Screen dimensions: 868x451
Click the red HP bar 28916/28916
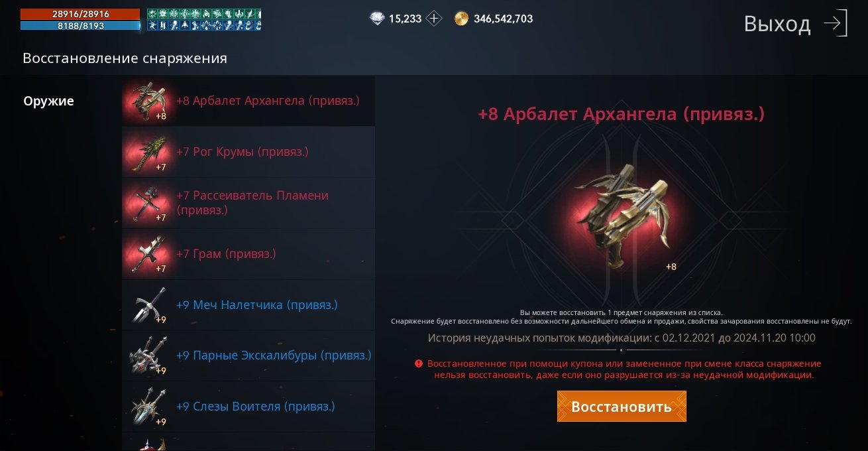tap(80, 14)
